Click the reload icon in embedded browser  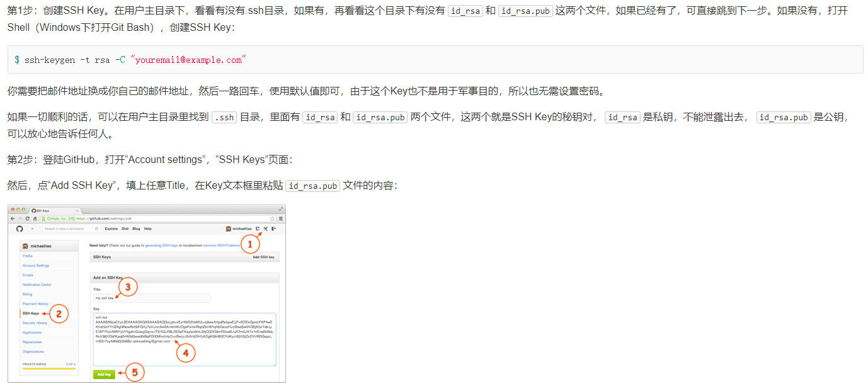click(x=28, y=218)
